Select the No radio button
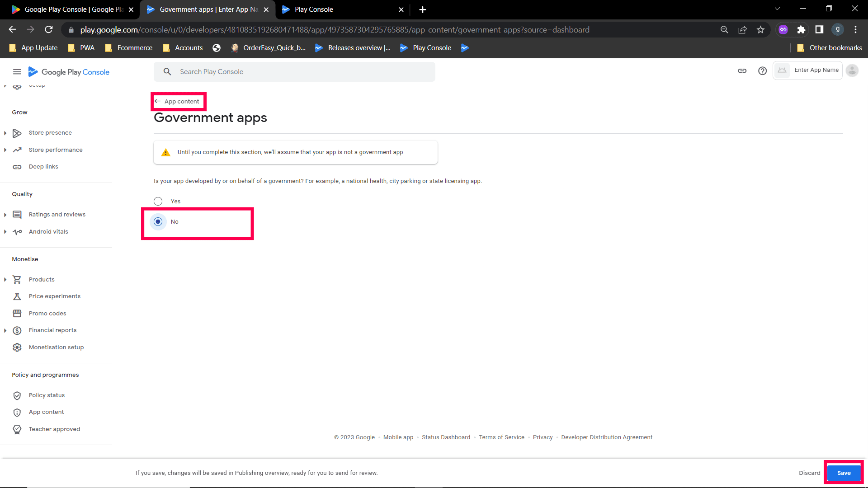868x488 pixels. point(158,222)
